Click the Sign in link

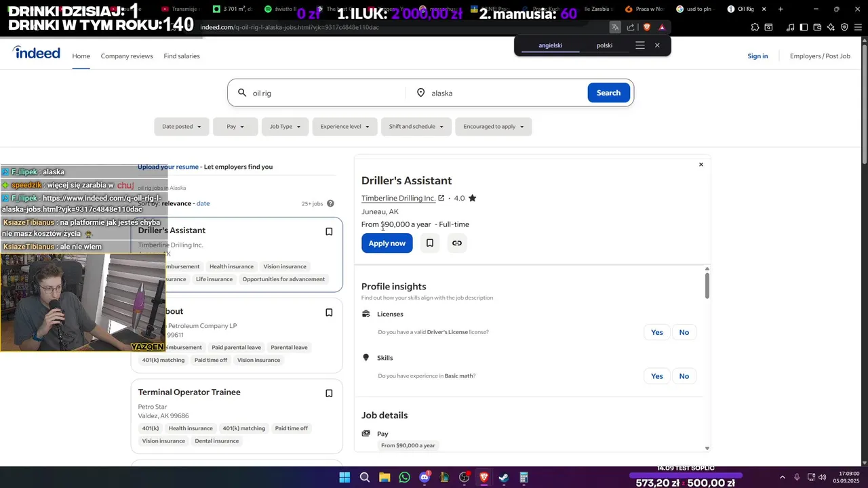757,56
